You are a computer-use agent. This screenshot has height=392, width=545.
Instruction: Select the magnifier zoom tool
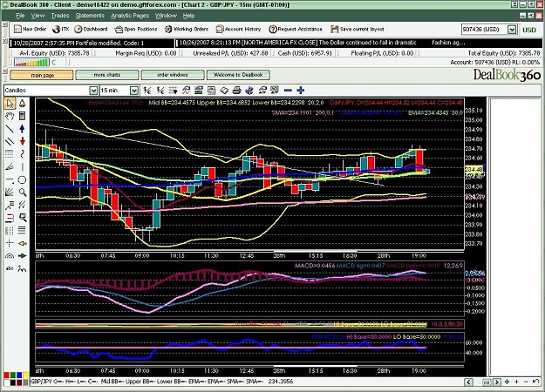23,193
